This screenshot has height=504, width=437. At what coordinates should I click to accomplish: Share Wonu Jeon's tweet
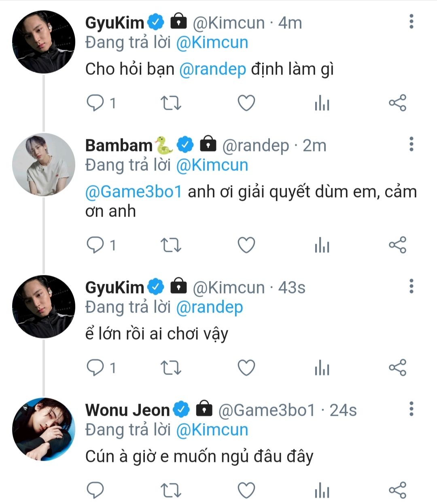coord(397,490)
